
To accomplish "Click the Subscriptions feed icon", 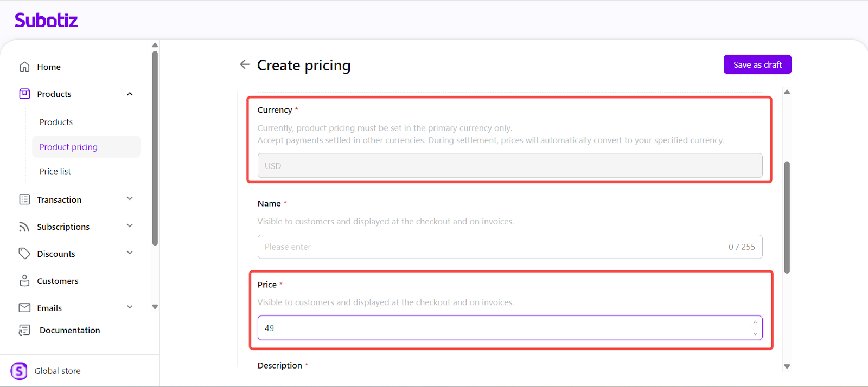I will [24, 227].
